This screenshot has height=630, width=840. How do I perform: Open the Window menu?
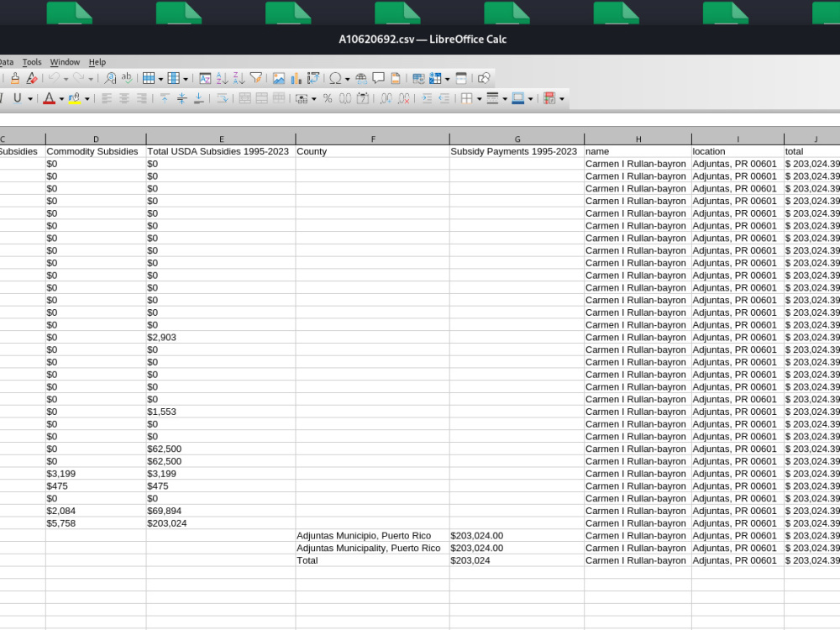tap(65, 62)
